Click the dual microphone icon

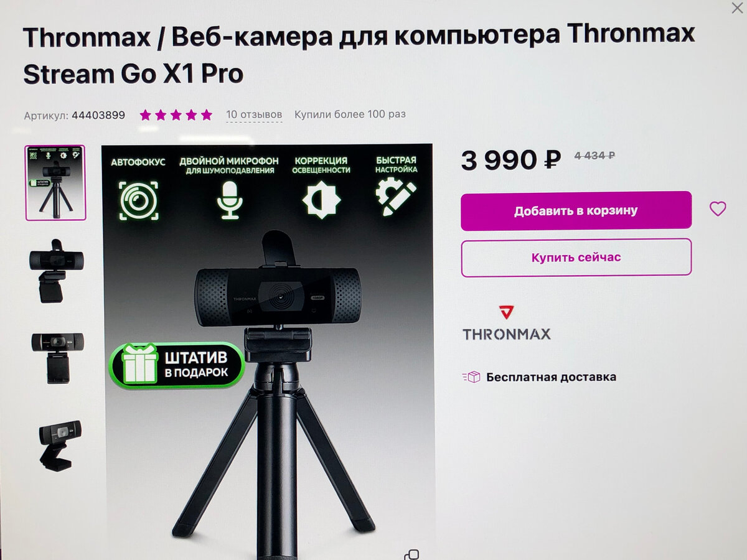point(228,200)
